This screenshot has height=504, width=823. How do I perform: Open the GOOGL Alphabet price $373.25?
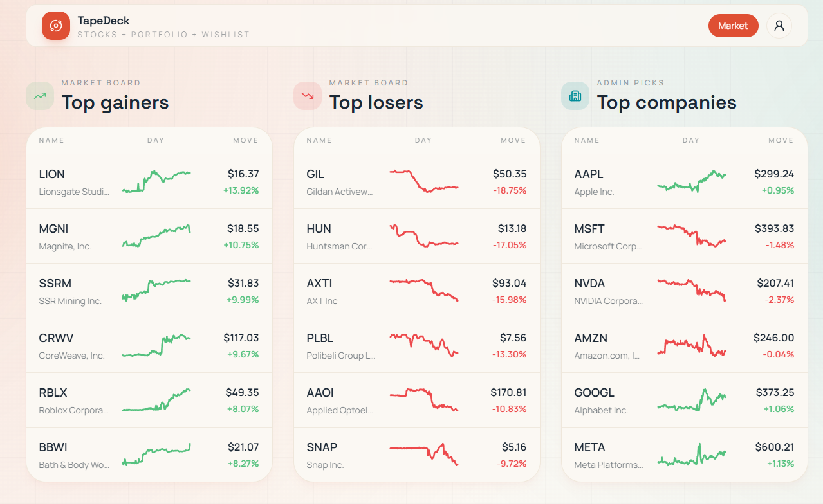774,392
